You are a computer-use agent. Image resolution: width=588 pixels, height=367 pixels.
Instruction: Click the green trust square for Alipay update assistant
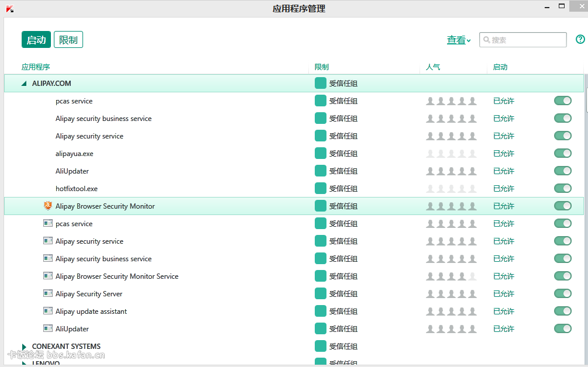click(320, 311)
